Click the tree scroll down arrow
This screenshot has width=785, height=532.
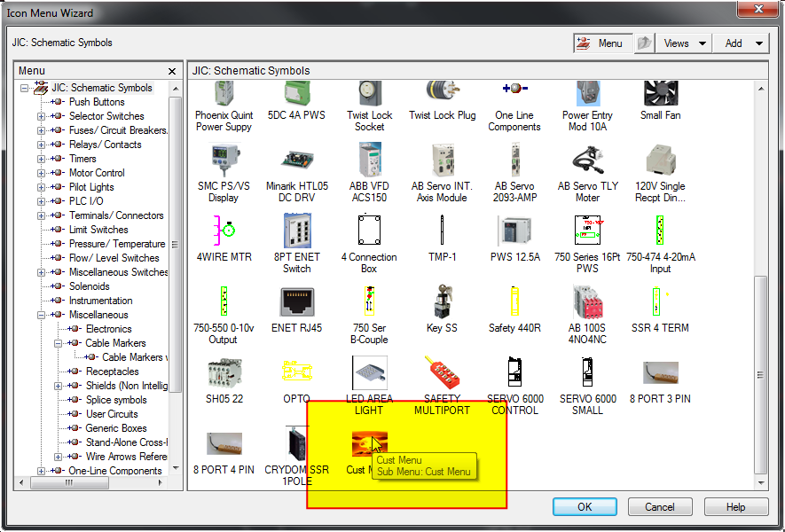pos(176,468)
